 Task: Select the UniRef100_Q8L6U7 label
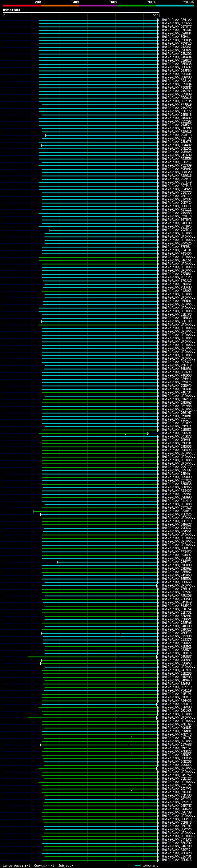(x=177, y=67)
